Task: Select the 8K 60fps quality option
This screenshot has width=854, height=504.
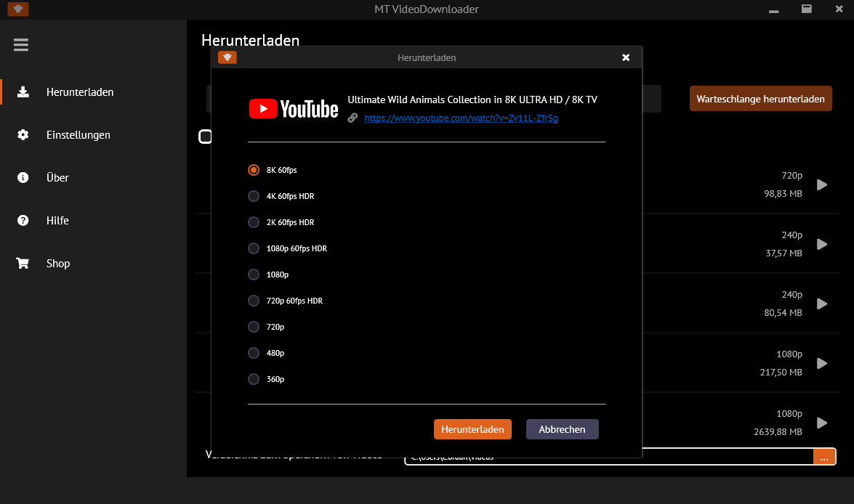Action: [254, 170]
